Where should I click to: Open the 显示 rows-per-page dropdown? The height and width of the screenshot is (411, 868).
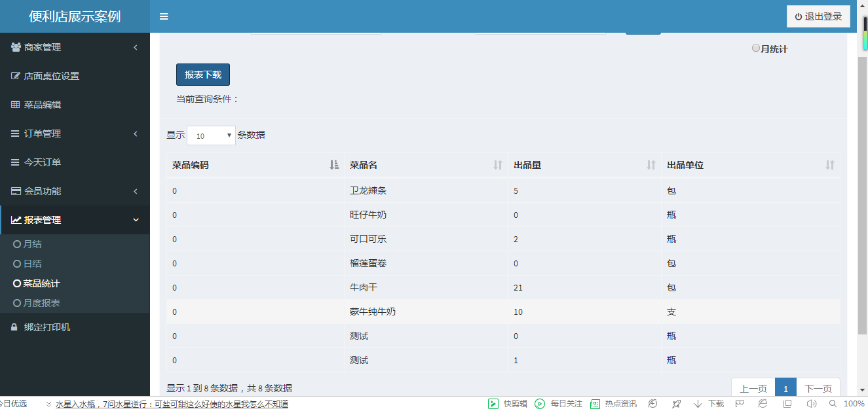click(x=211, y=135)
